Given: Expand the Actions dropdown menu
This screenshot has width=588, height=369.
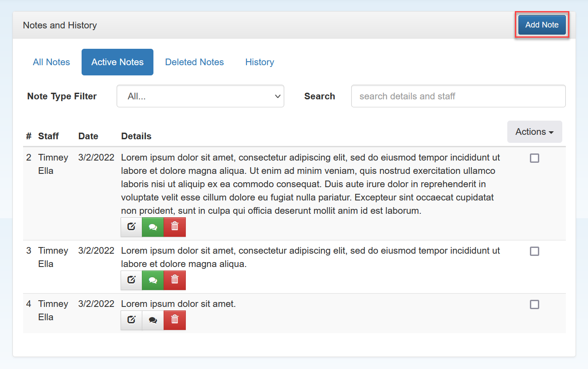Looking at the screenshot, I should tap(534, 132).
